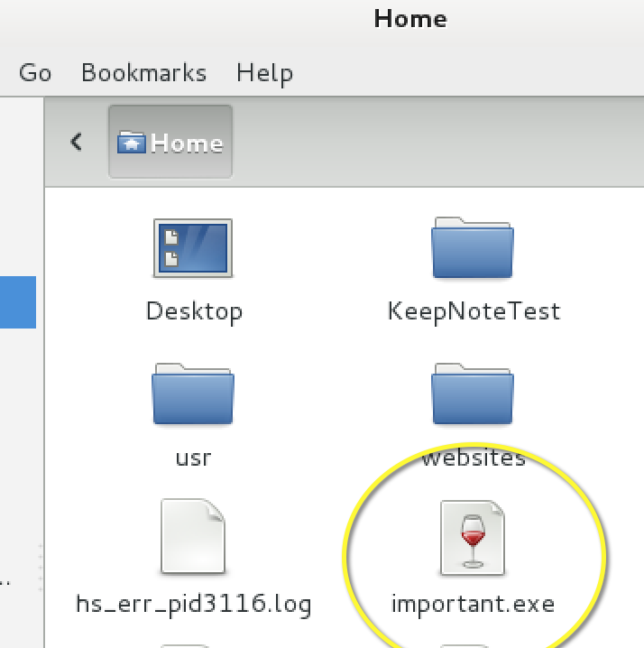Click the highlighted blue sidebar entry

click(18, 302)
